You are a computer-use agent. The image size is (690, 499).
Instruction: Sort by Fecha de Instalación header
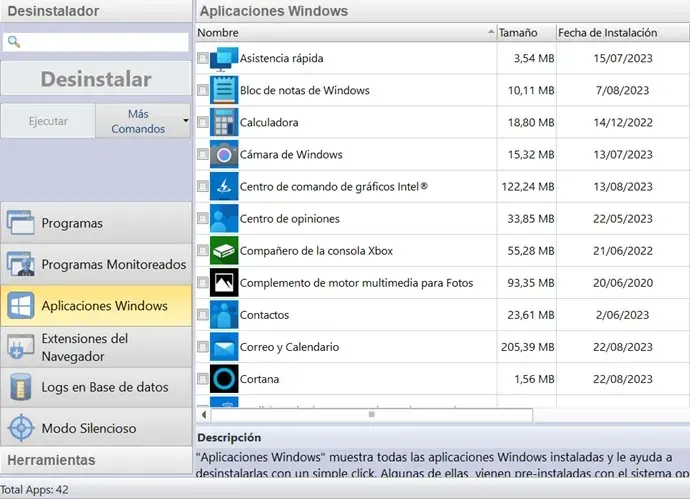(623, 33)
